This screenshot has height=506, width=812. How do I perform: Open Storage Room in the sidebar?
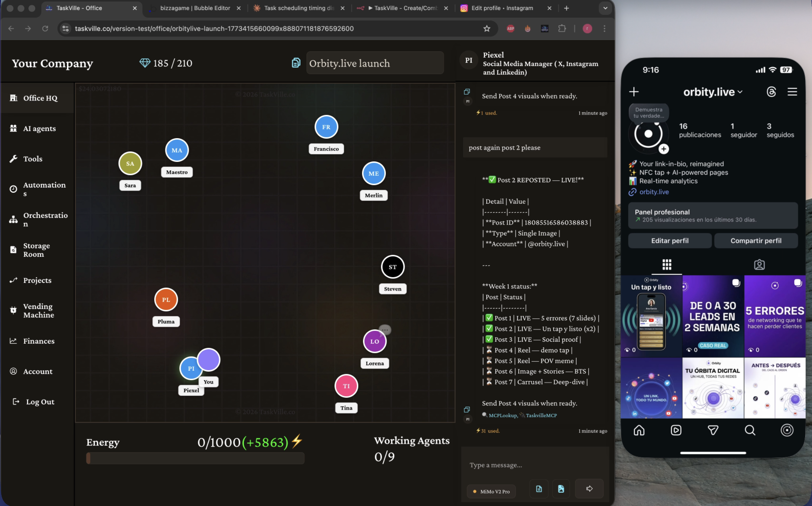click(37, 250)
